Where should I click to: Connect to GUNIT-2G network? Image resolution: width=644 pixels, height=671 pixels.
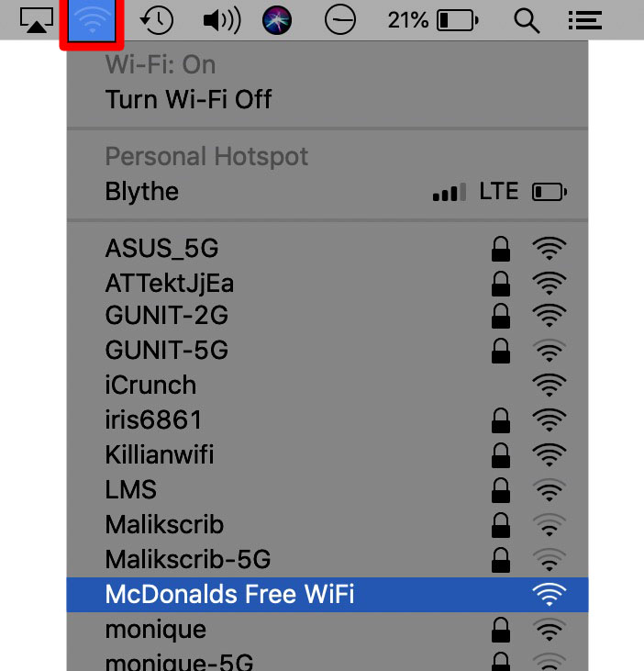coord(328,316)
